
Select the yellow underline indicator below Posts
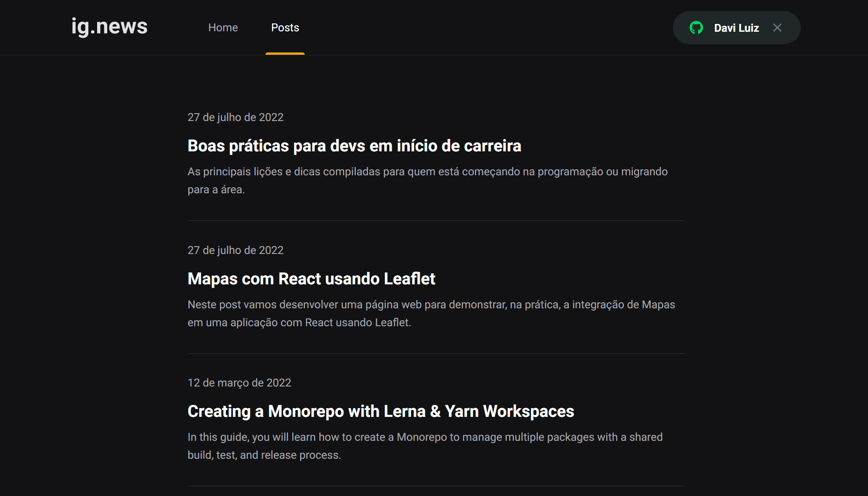(285, 54)
